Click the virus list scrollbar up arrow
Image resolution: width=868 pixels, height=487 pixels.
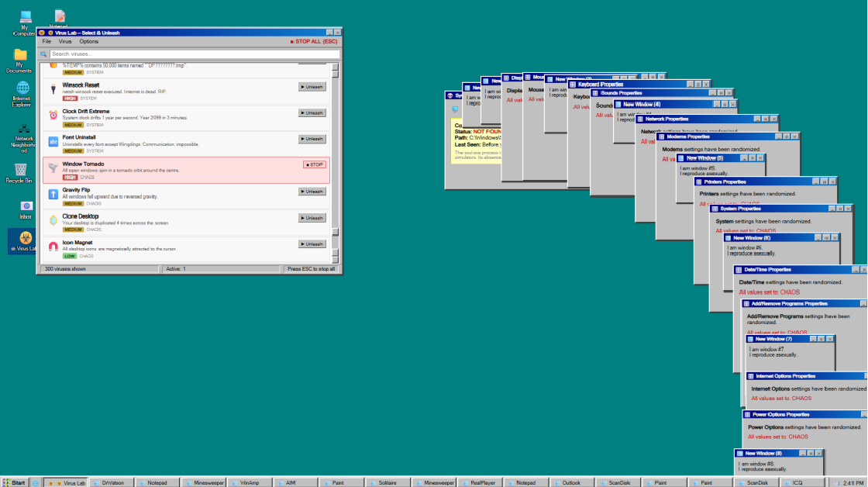[335, 67]
